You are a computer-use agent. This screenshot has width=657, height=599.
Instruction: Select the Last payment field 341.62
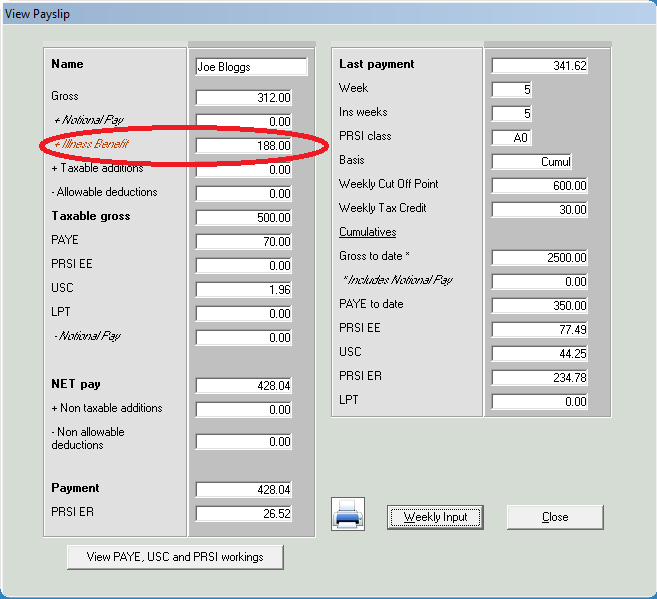(540, 66)
